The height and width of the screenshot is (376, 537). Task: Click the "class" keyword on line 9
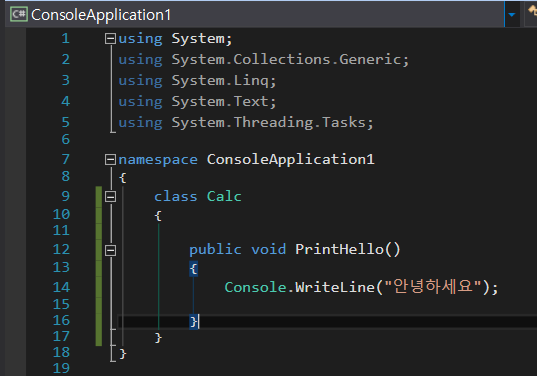coord(175,197)
